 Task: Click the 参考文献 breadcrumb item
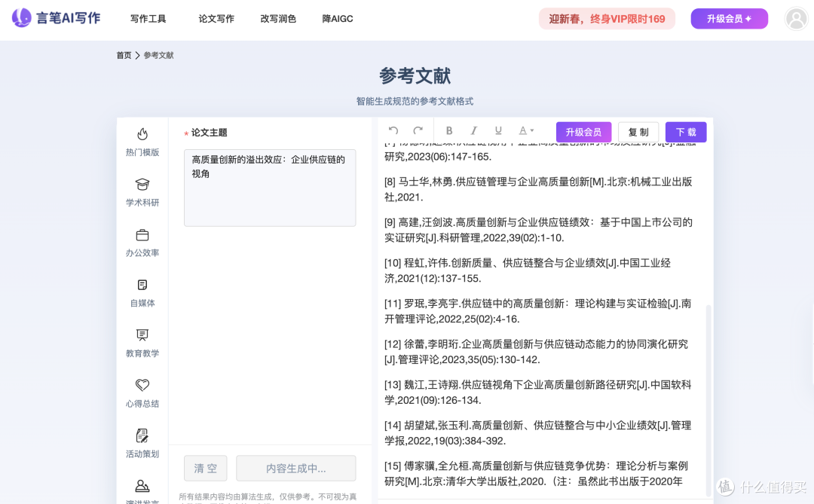pyautogui.click(x=158, y=55)
